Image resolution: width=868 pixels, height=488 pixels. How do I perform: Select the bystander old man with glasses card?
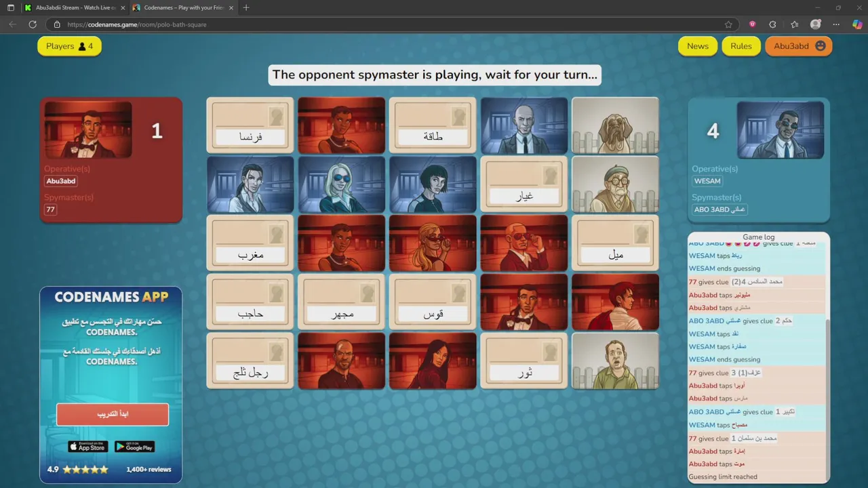[x=615, y=184]
